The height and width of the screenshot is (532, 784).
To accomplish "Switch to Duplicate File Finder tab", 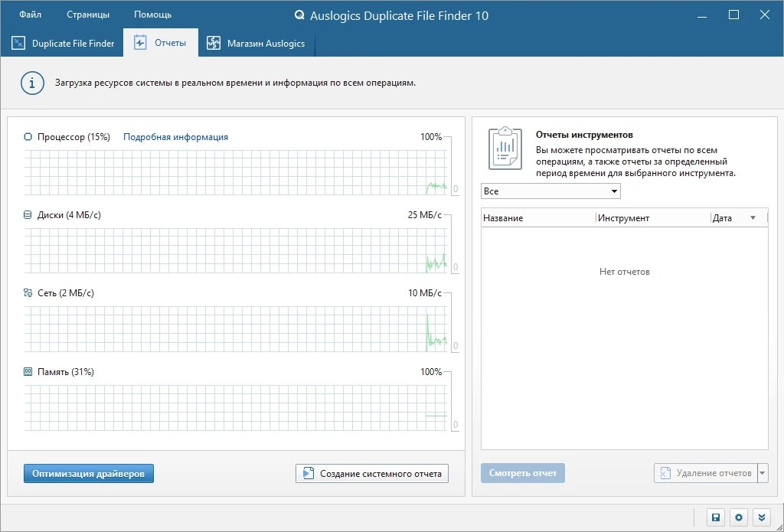I will click(62, 44).
